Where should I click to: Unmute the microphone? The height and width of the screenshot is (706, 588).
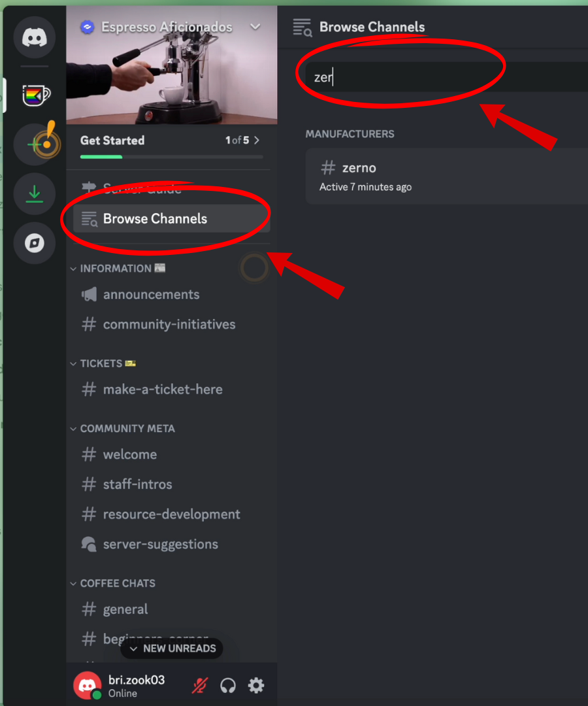click(200, 685)
